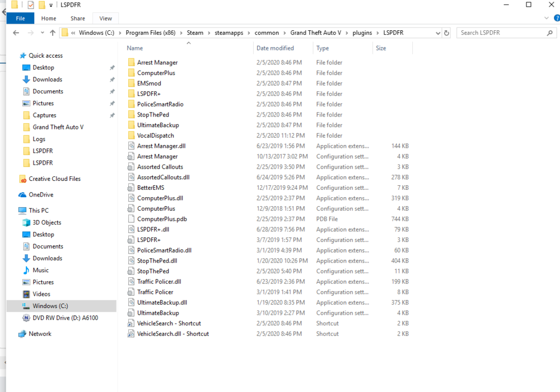
Task: Select the ComputerPlus folder
Action: [x=156, y=73]
